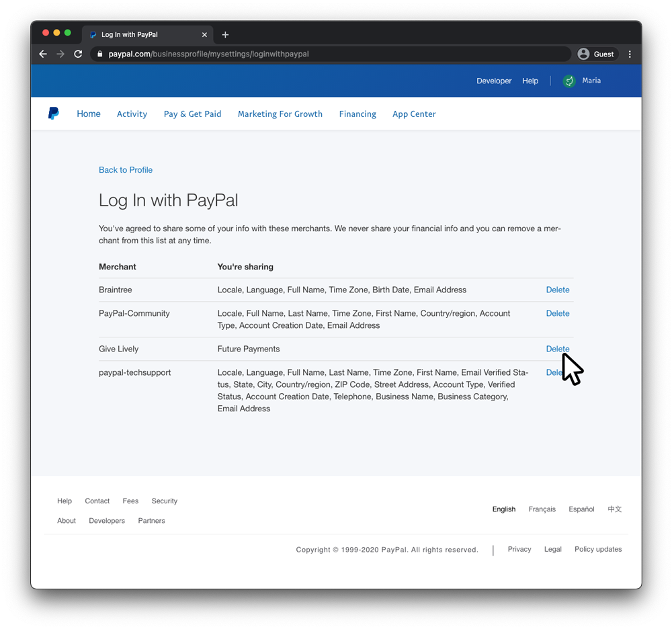Image resolution: width=672 pixels, height=629 pixels.
Task: Click Maria's green profile avatar
Action: [x=569, y=81]
